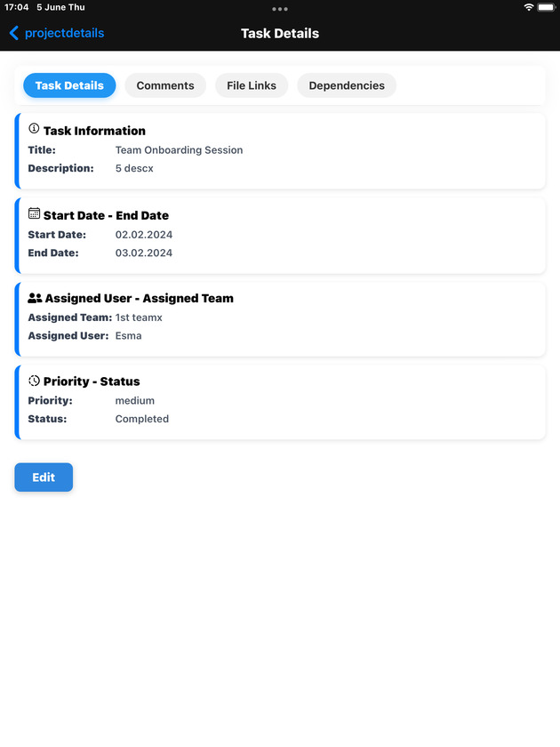This screenshot has width=560, height=747.
Task: Click the people icon beside Assigned User
Action: (35, 298)
